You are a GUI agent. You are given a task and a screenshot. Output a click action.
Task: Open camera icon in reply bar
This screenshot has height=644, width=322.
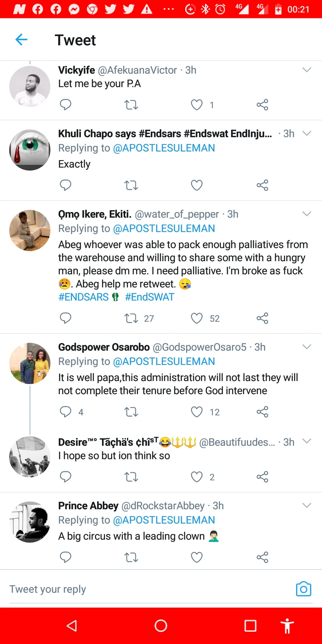click(x=303, y=589)
